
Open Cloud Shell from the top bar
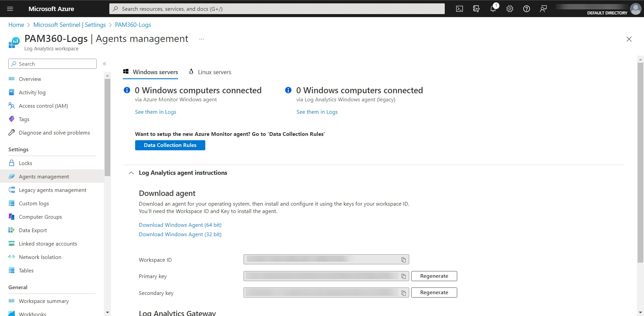pyautogui.click(x=460, y=9)
